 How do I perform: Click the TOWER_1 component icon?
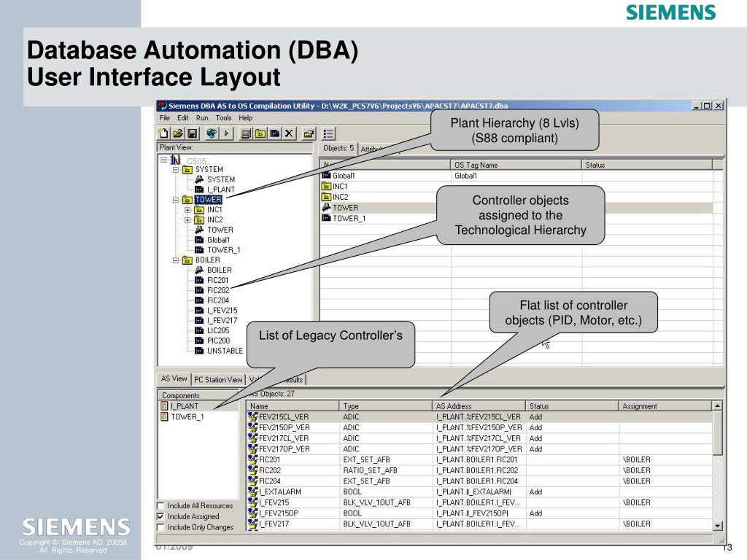[164, 416]
